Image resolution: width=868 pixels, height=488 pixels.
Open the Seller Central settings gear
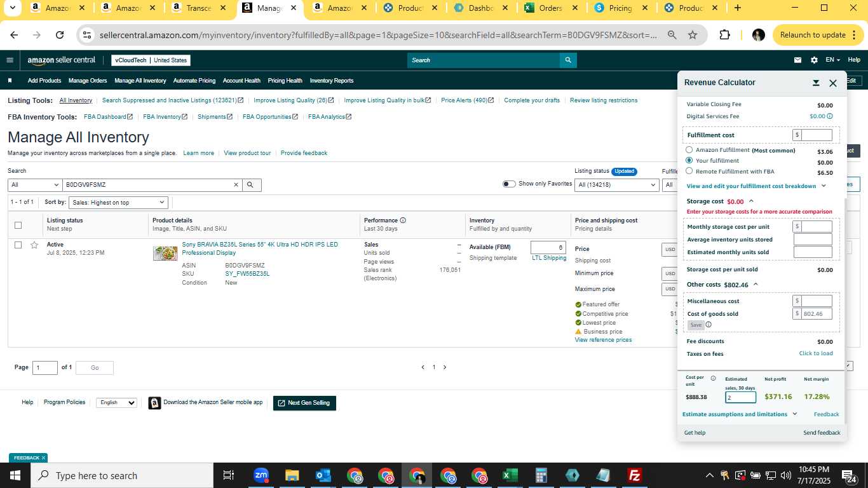click(814, 60)
